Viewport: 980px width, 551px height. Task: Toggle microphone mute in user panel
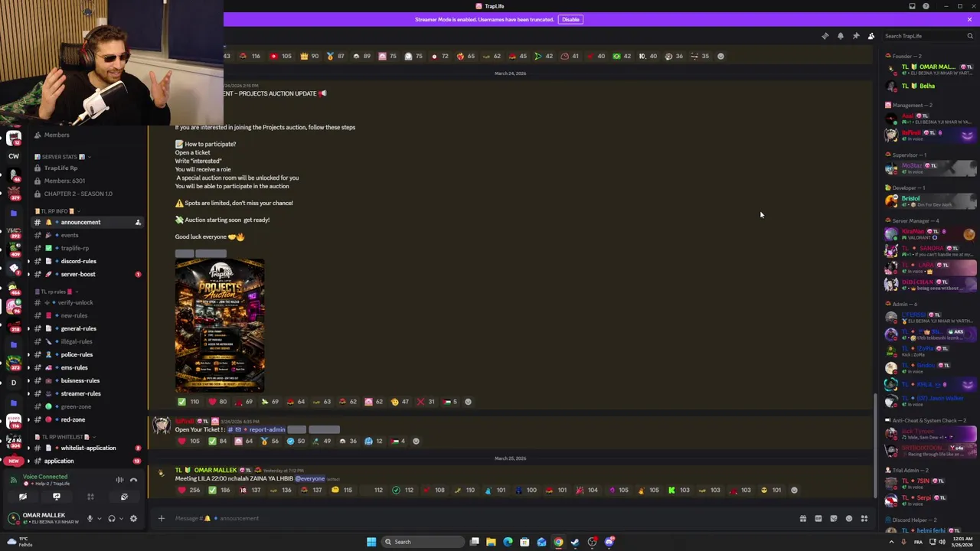click(90, 518)
